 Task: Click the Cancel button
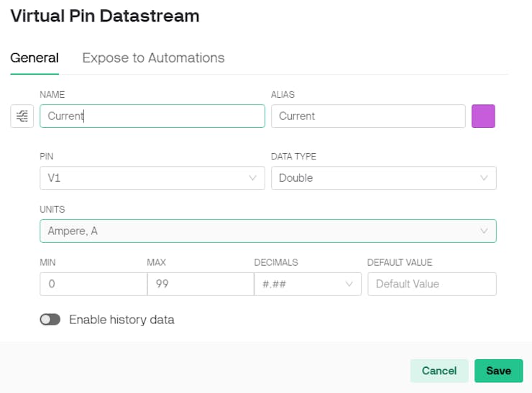[439, 371]
